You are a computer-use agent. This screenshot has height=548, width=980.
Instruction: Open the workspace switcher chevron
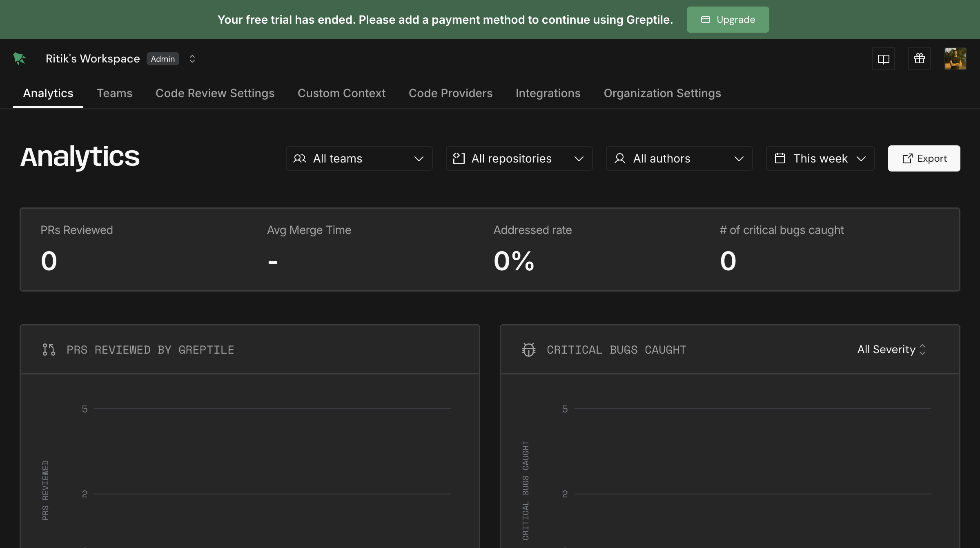[192, 58]
